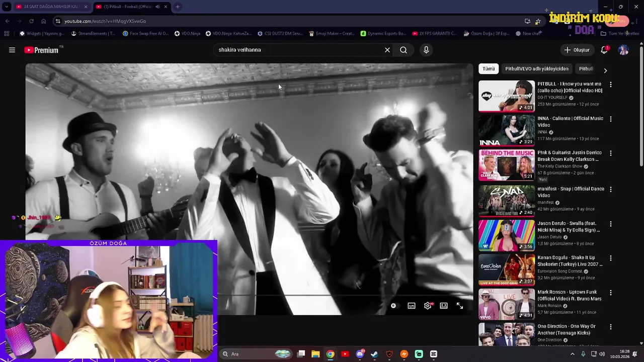Open 'Kenan Dogulu - Shake It Up' title
Screen dimensions: 644x362
tap(570, 260)
